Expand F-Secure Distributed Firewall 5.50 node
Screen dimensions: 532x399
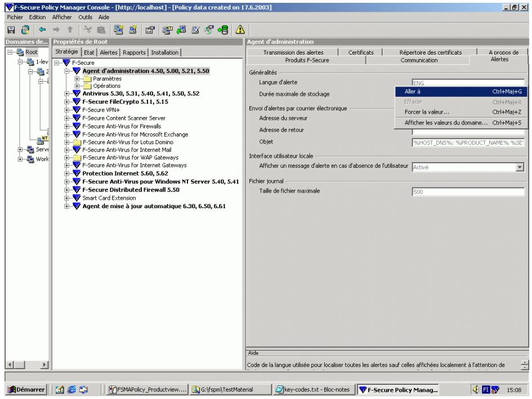[67, 190]
